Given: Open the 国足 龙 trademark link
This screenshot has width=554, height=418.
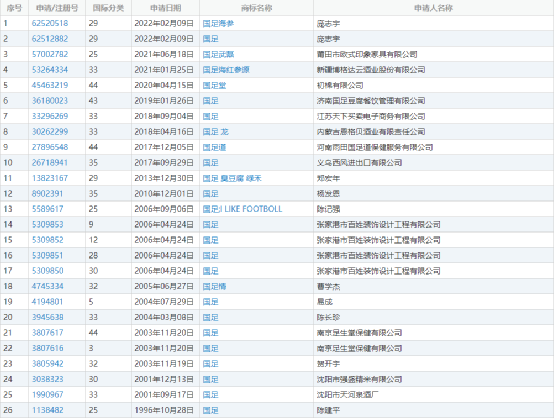Looking at the screenshot, I should tap(216, 132).
